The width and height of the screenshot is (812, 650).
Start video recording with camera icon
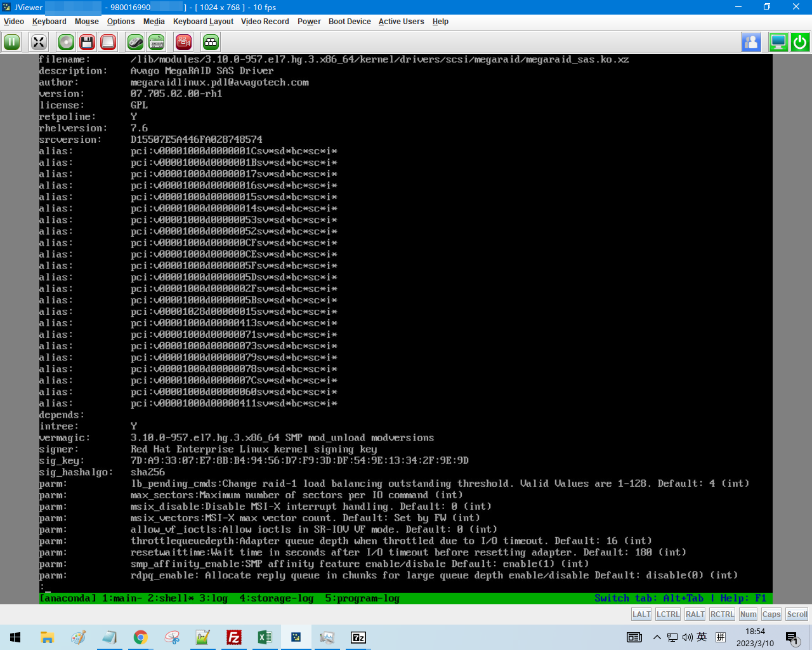point(184,43)
